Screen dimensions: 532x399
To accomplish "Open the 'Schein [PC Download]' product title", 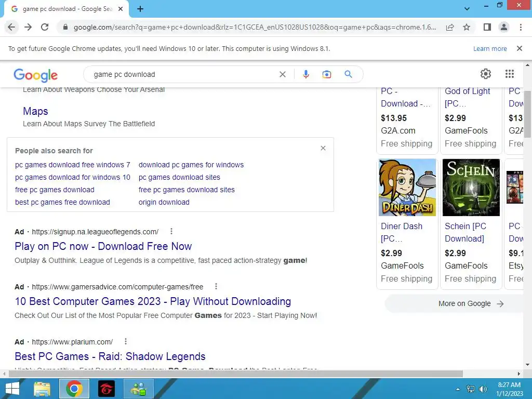I will point(465,232).
